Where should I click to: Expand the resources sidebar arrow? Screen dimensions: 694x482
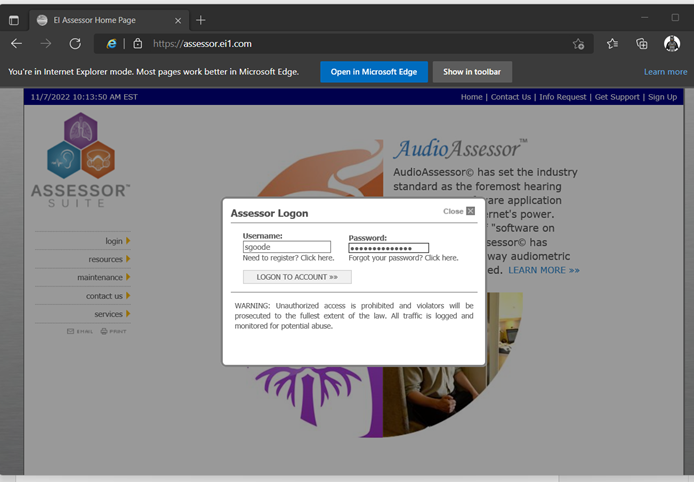tap(128, 259)
